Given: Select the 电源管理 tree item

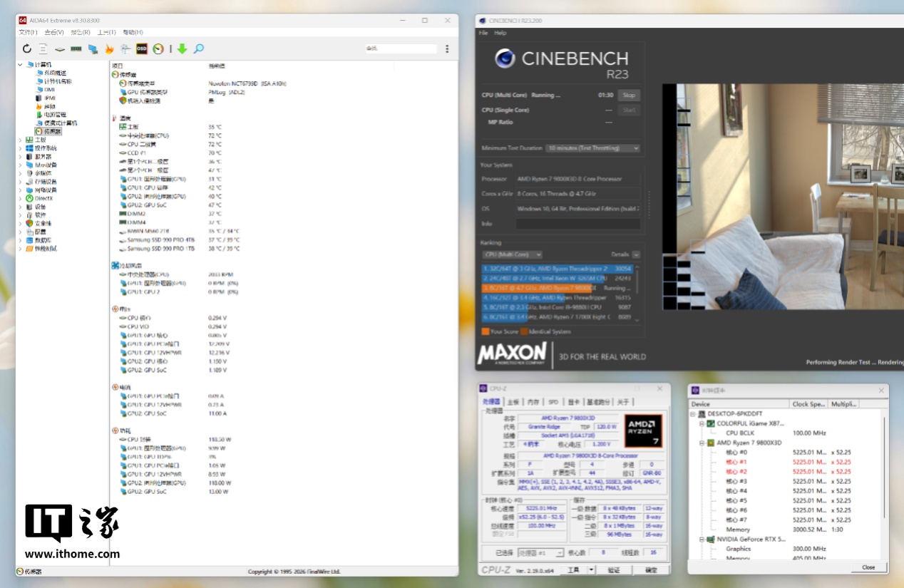Looking at the screenshot, I should (x=51, y=115).
